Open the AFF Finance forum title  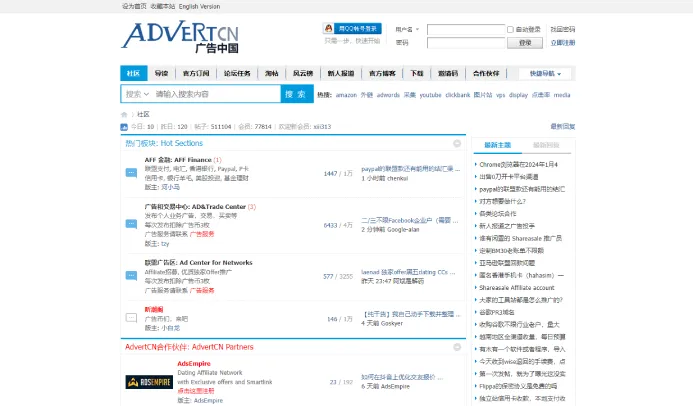[178, 160]
